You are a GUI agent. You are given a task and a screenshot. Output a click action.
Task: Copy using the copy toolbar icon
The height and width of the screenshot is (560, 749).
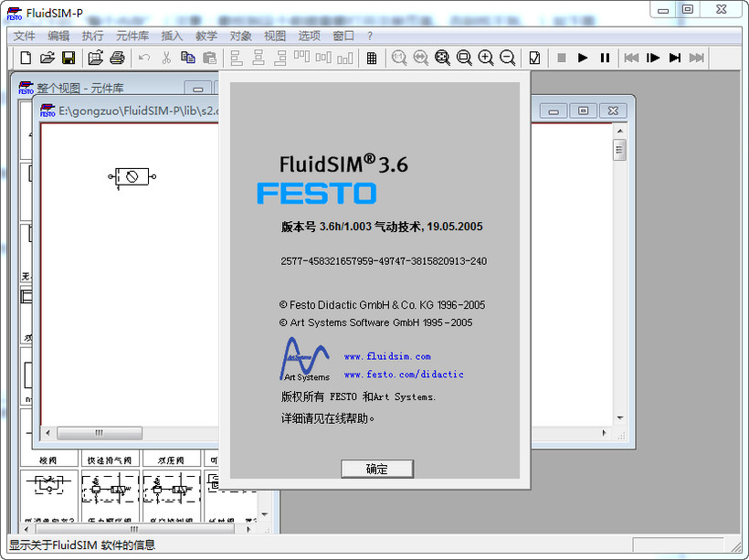(188, 58)
